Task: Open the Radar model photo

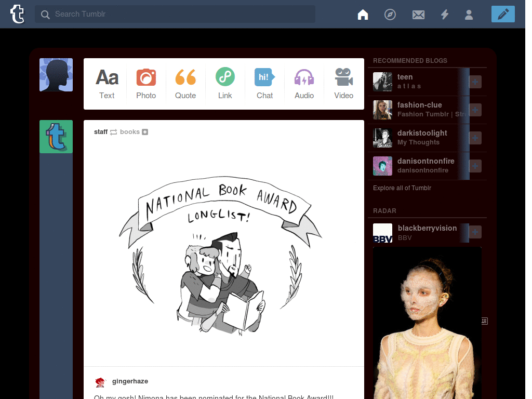Action: 427,323
